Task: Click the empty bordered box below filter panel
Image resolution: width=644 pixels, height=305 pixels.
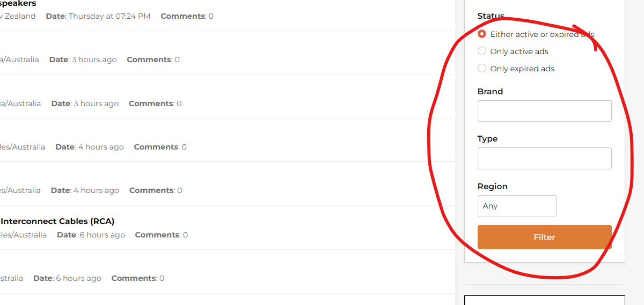Action: (x=544, y=300)
